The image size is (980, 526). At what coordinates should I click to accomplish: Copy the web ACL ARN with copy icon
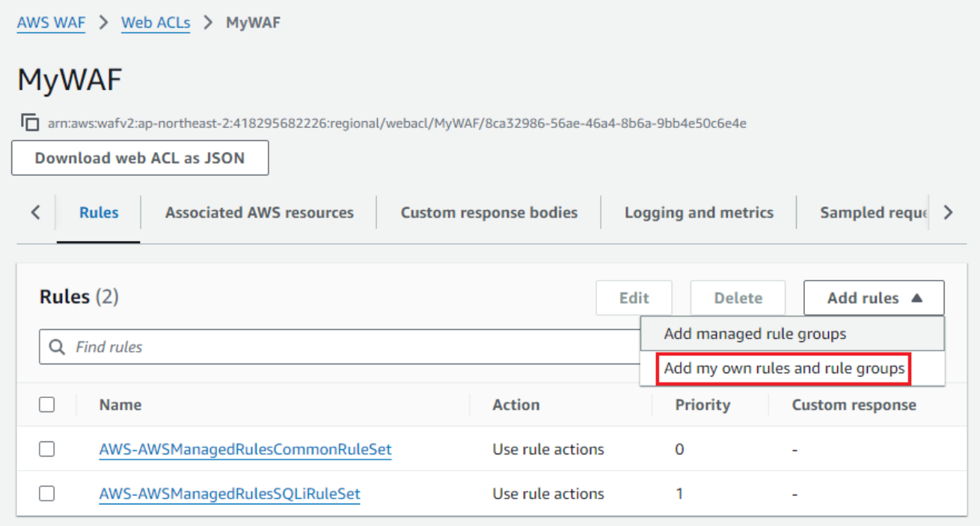click(x=30, y=122)
